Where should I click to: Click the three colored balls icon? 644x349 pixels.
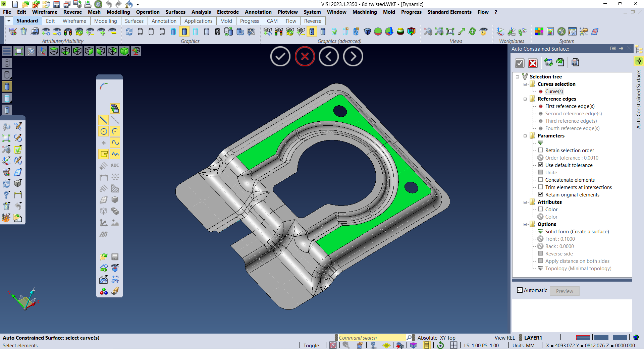(x=104, y=291)
